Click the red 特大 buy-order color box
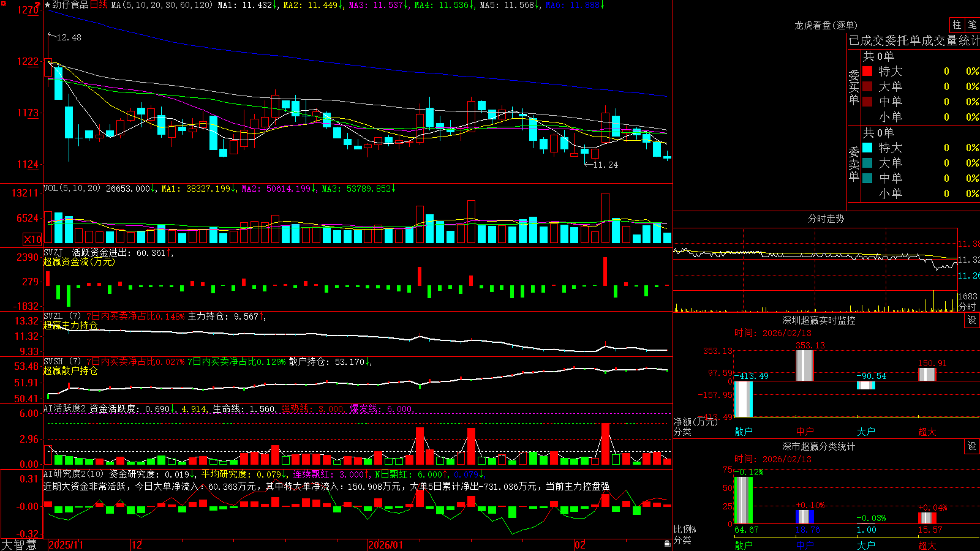The width and height of the screenshot is (980, 551). coord(867,71)
